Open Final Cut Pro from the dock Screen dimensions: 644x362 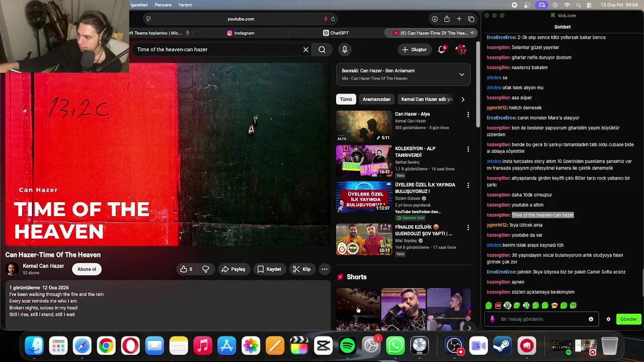299,346
